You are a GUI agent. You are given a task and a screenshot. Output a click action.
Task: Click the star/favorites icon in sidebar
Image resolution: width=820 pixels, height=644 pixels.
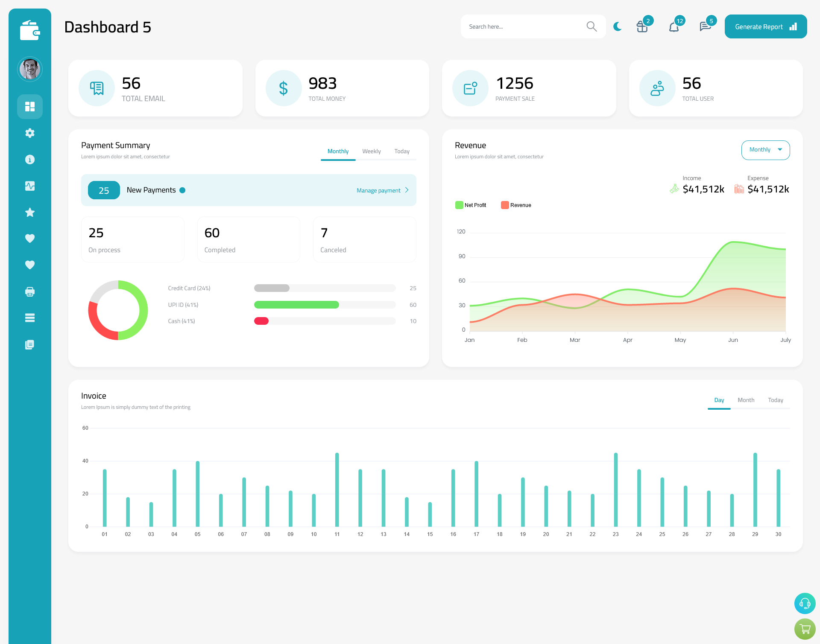[30, 212]
